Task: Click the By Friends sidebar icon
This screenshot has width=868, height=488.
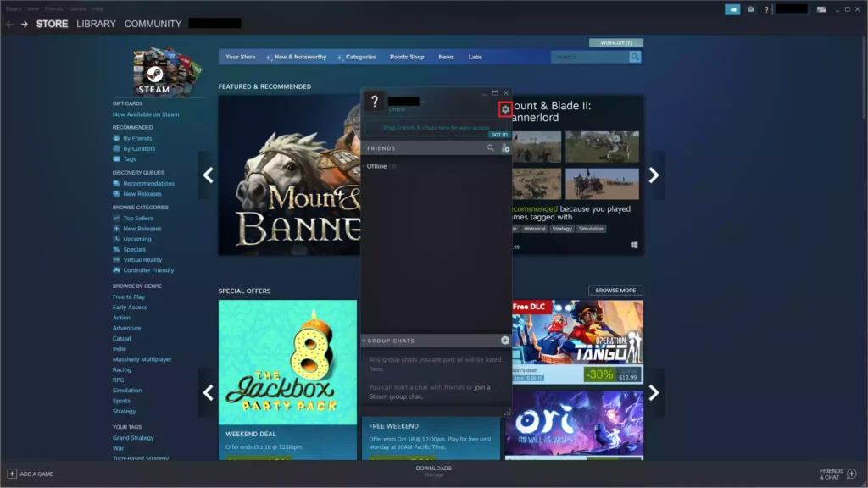Action: pos(116,138)
